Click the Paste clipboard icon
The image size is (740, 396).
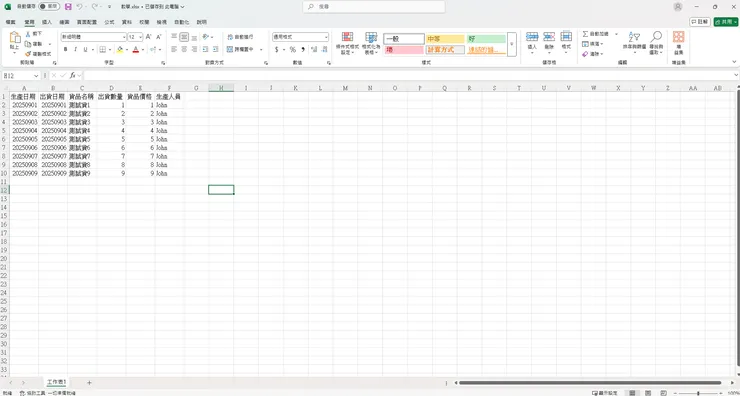pyautogui.click(x=15, y=37)
